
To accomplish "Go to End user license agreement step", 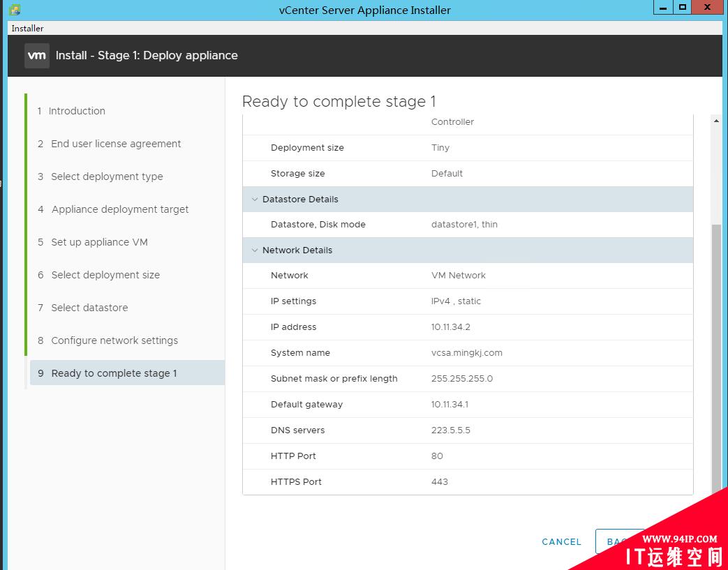I will [x=110, y=144].
